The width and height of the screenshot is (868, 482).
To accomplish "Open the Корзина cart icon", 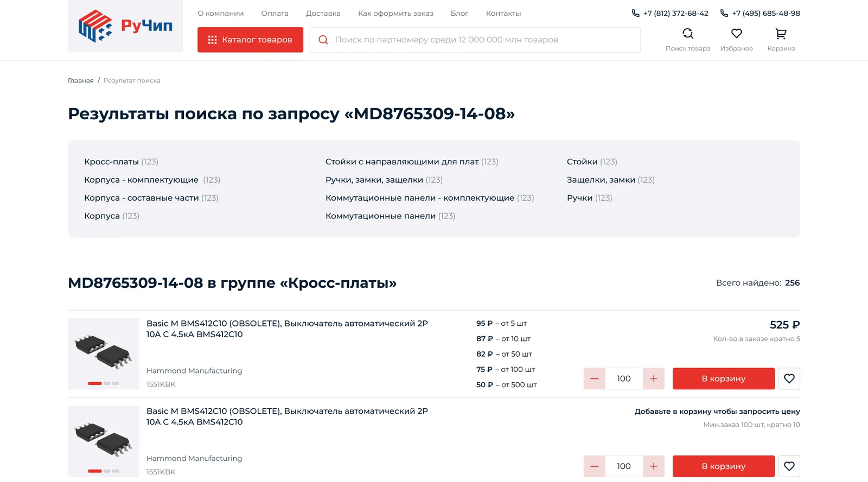I will point(781,40).
